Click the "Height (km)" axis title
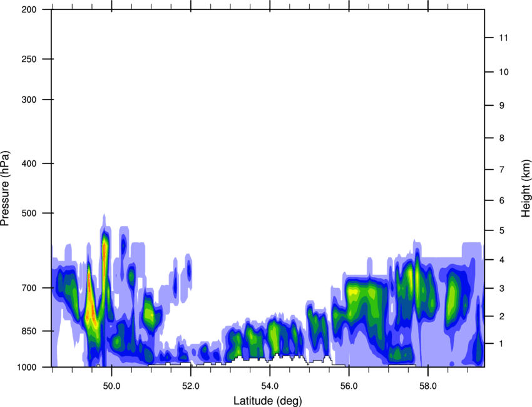Viewport: 532px width, 407px height. click(x=526, y=188)
